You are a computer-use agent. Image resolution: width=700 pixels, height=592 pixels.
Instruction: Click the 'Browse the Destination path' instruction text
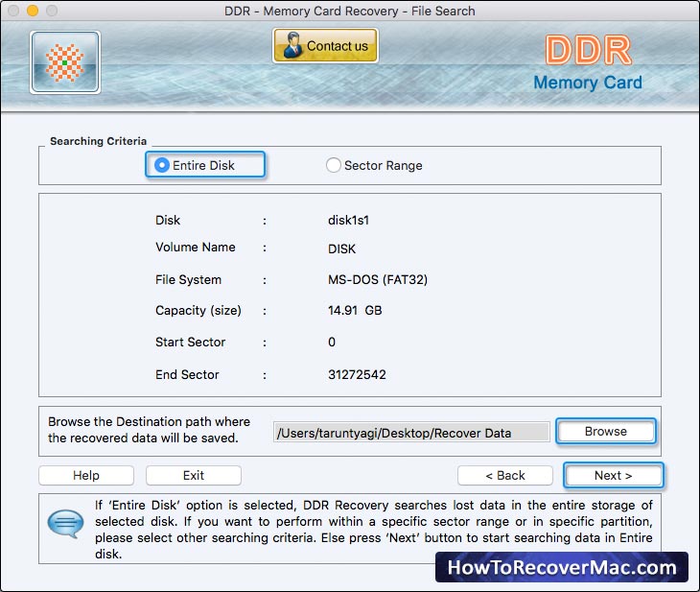point(149,430)
